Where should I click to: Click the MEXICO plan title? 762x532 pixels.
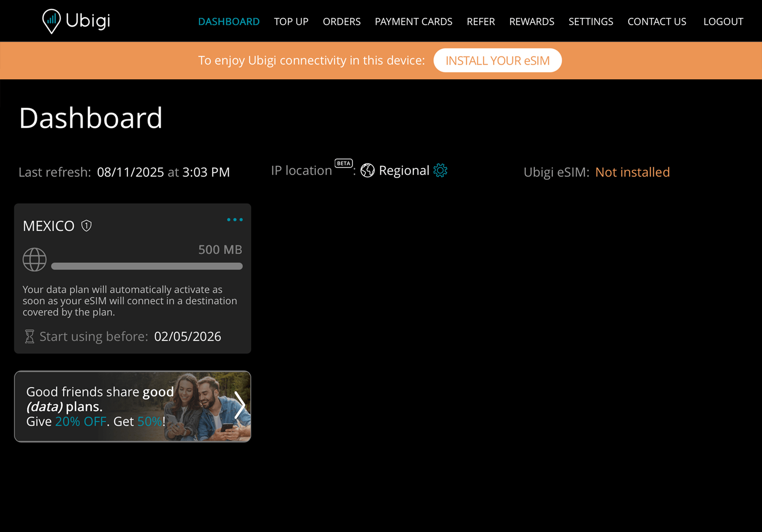tap(49, 226)
